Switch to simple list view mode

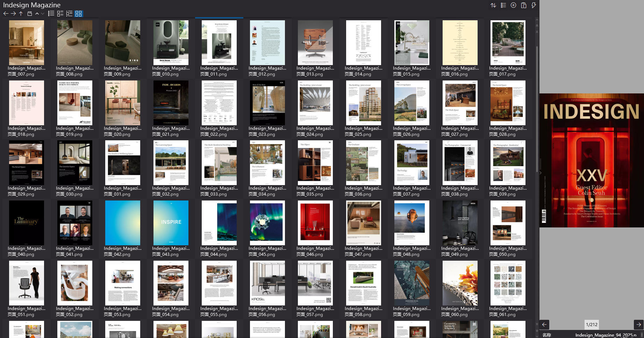click(51, 14)
